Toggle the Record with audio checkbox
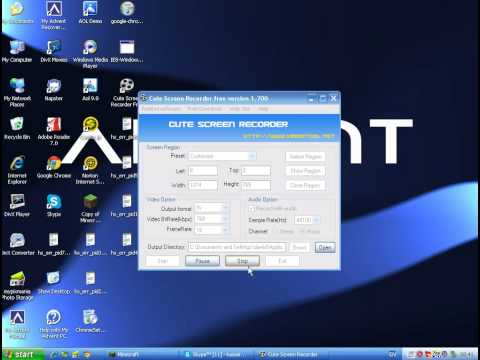480x360 pixels. 252,209
